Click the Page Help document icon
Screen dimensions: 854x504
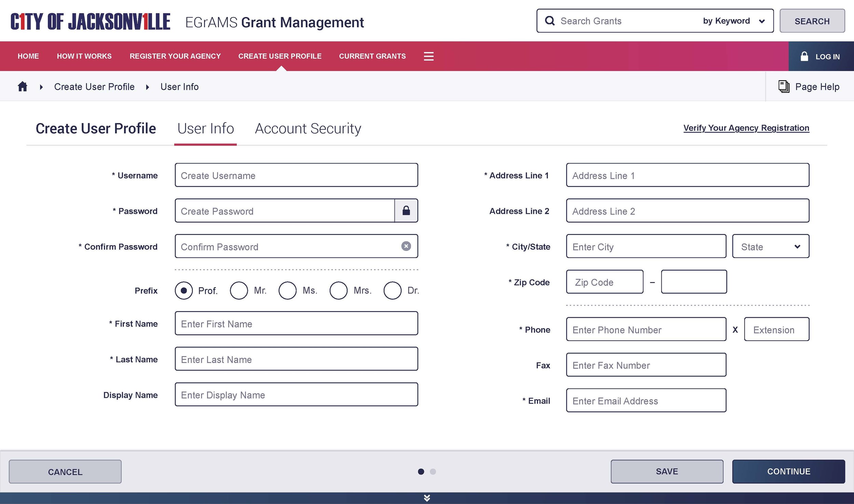[x=784, y=86]
